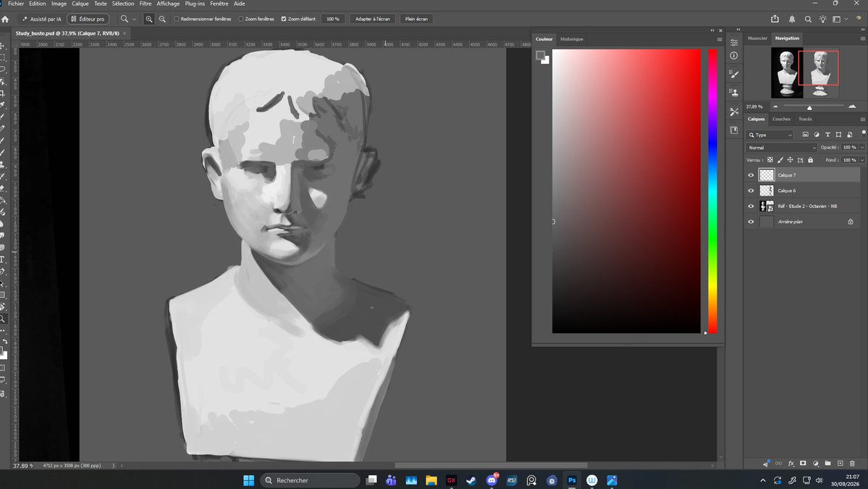
Task: Hide the Calque 7 layer
Action: [751, 175]
